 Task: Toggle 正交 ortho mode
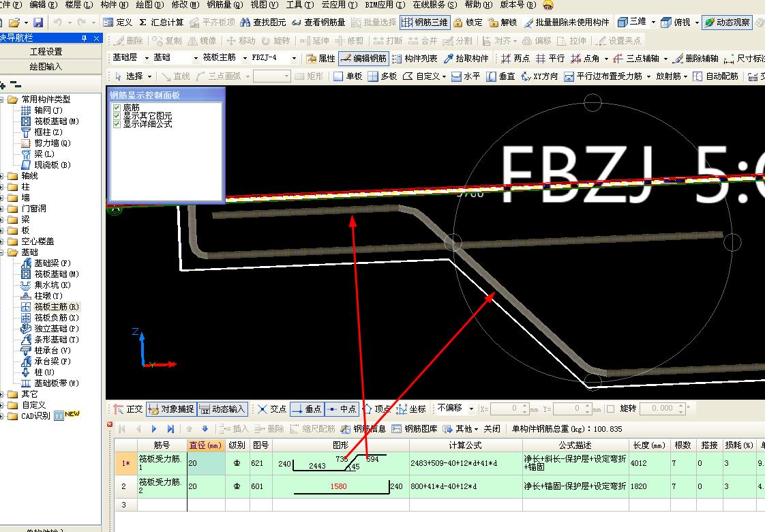[x=127, y=409]
